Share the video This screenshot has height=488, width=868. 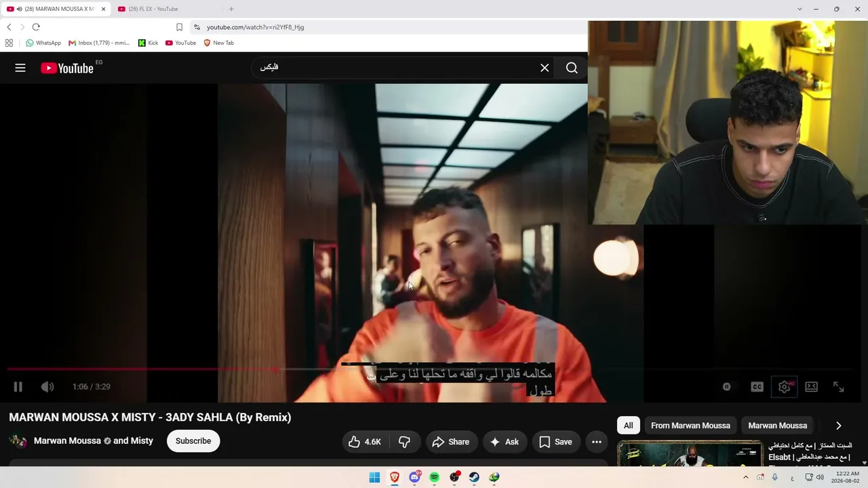pos(451,442)
